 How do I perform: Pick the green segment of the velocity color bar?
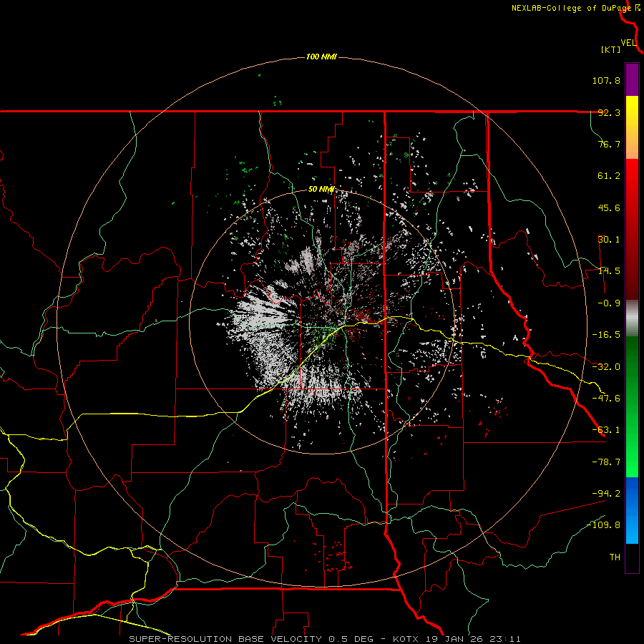coord(632,406)
